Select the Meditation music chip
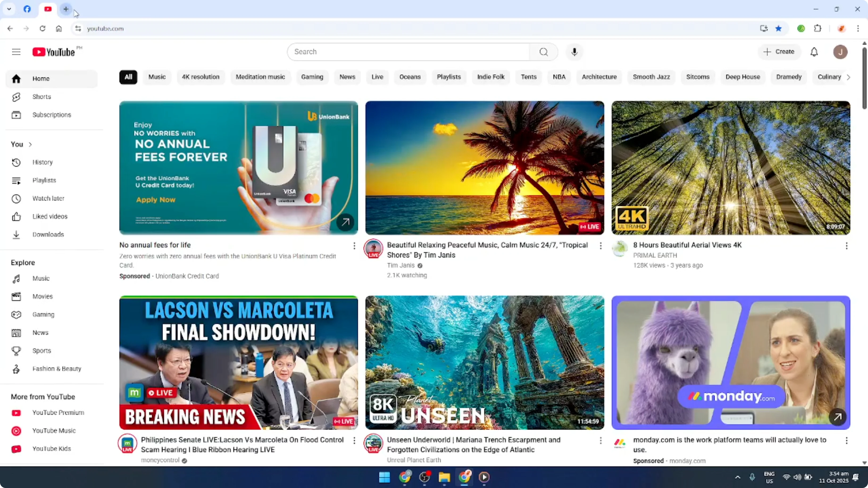 coord(260,77)
